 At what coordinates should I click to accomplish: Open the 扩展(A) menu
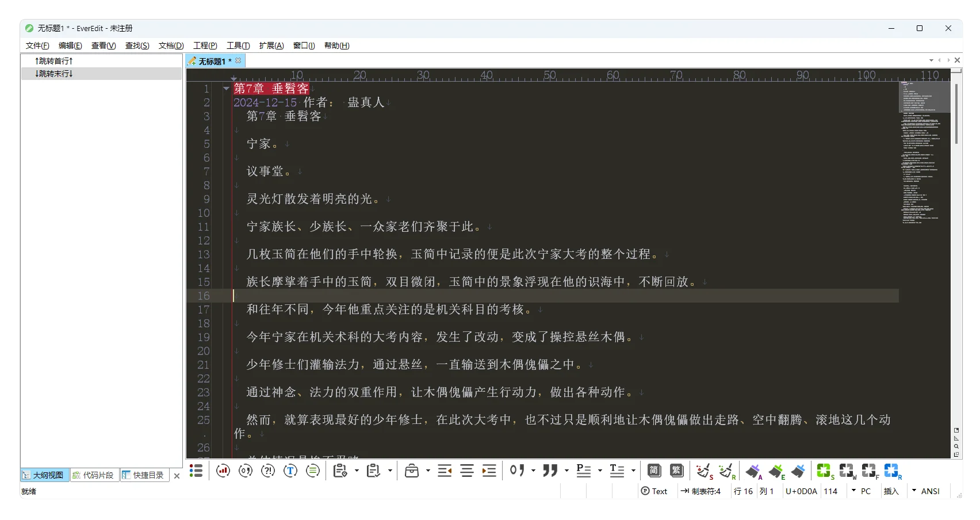tap(271, 45)
